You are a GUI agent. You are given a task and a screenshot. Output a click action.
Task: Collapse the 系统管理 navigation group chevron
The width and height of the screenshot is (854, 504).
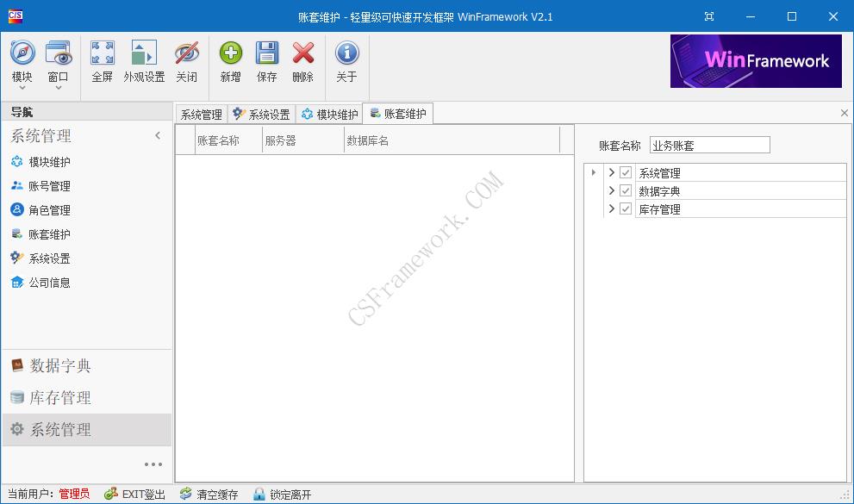pyautogui.click(x=158, y=135)
